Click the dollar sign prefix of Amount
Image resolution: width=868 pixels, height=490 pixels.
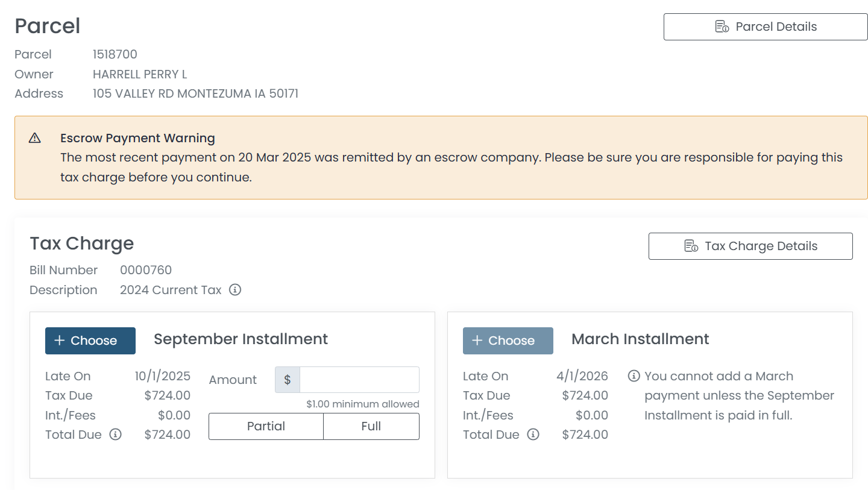(288, 380)
